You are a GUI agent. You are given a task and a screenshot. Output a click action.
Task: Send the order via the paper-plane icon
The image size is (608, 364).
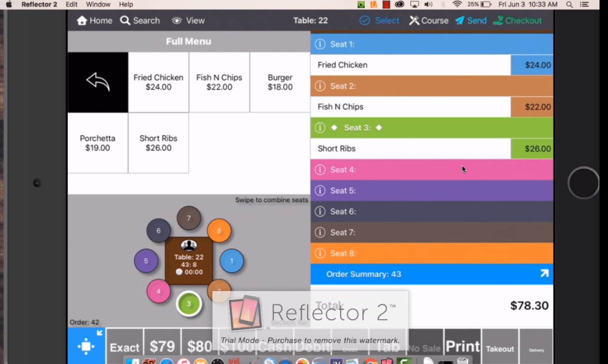pyautogui.click(x=460, y=20)
